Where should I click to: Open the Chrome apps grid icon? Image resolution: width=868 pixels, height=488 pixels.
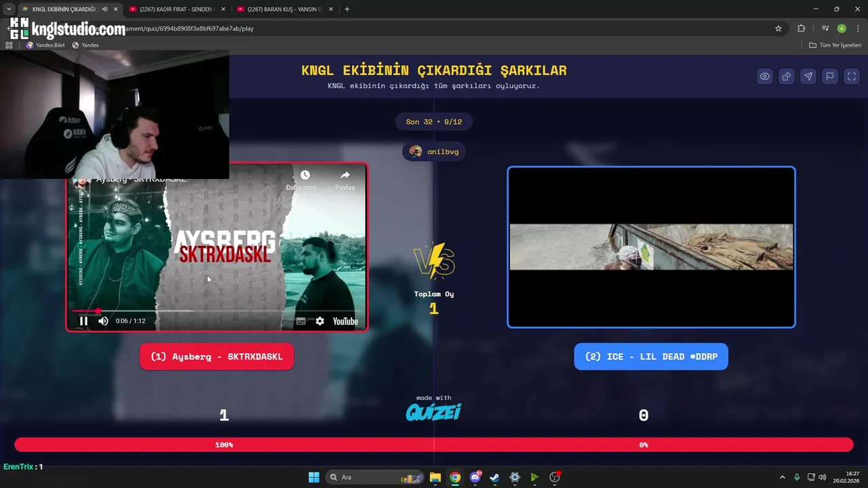(x=9, y=45)
